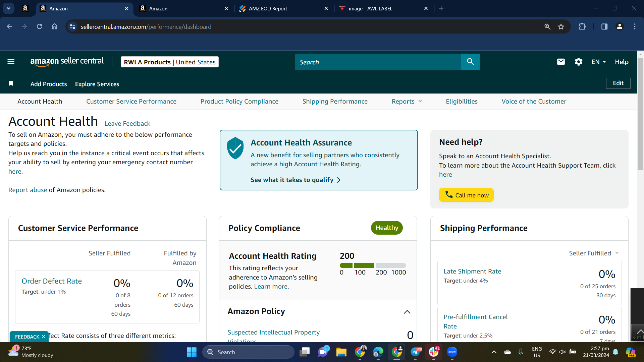
Task: View site information in address bar
Action: click(x=72, y=26)
